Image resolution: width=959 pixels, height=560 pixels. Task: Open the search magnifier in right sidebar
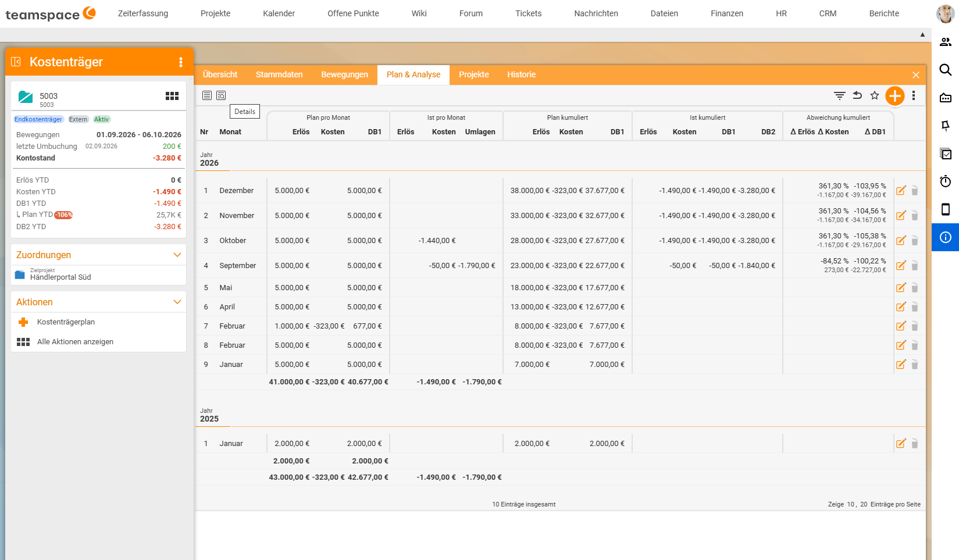[946, 70]
